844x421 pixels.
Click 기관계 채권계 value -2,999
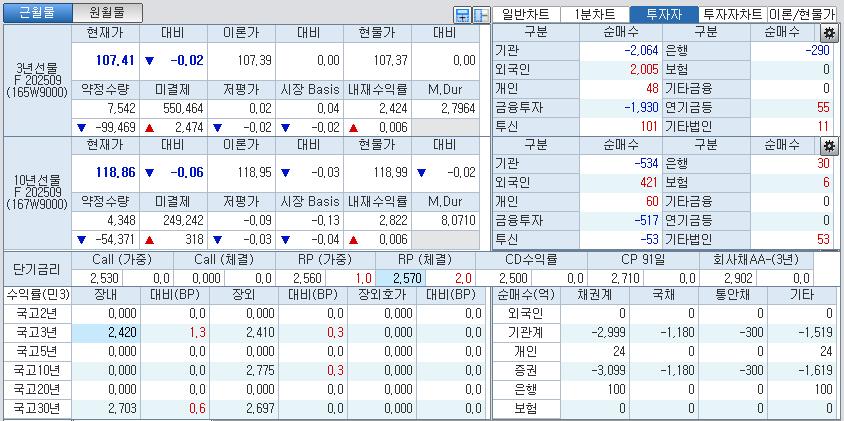pyautogui.click(x=608, y=333)
